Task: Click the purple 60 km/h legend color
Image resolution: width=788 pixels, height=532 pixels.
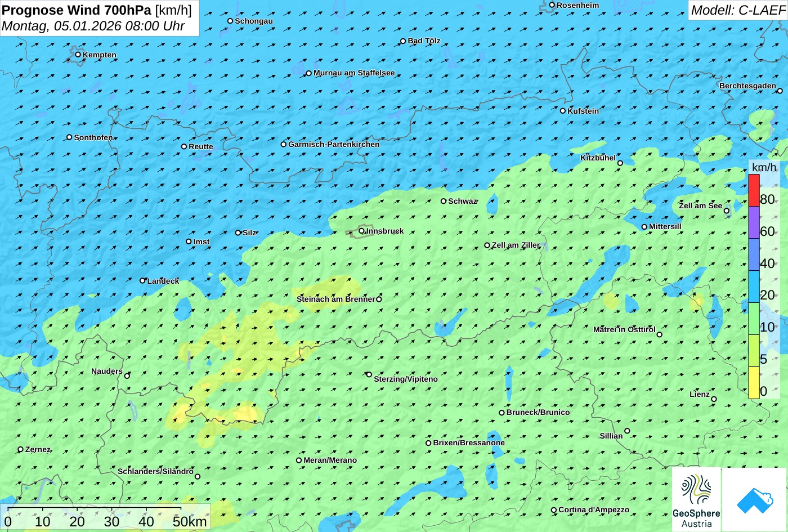Action: point(754,222)
